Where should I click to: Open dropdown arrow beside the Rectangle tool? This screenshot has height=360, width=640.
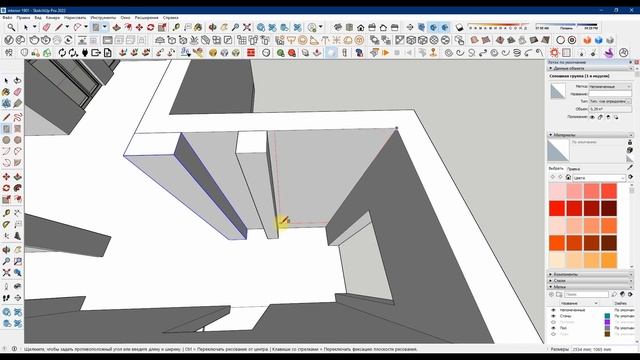104,27
